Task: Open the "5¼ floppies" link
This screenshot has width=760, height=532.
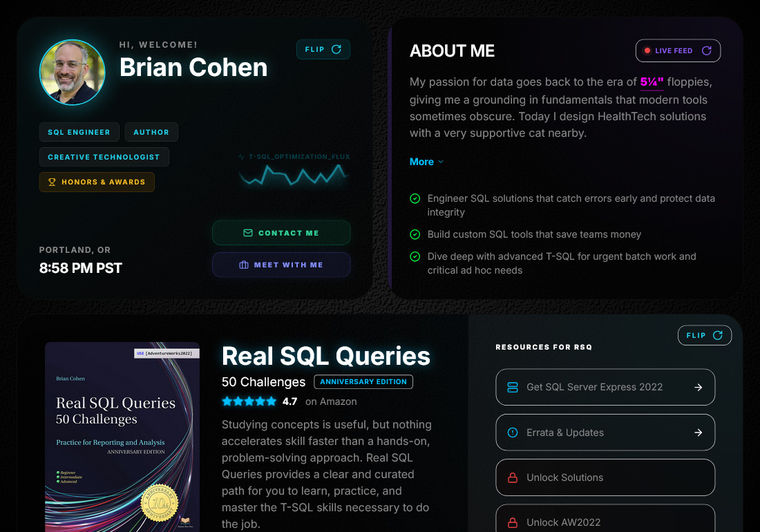Action: click(652, 82)
